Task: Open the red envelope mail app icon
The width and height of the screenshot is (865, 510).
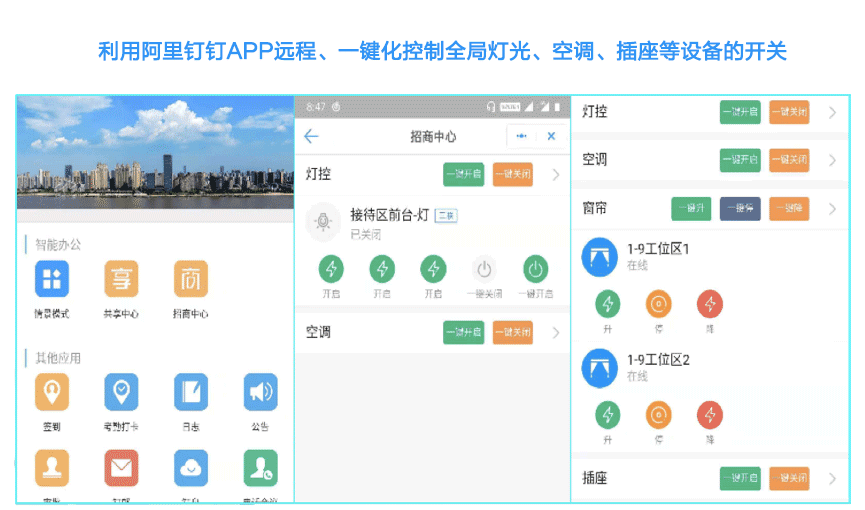Action: coord(121,468)
